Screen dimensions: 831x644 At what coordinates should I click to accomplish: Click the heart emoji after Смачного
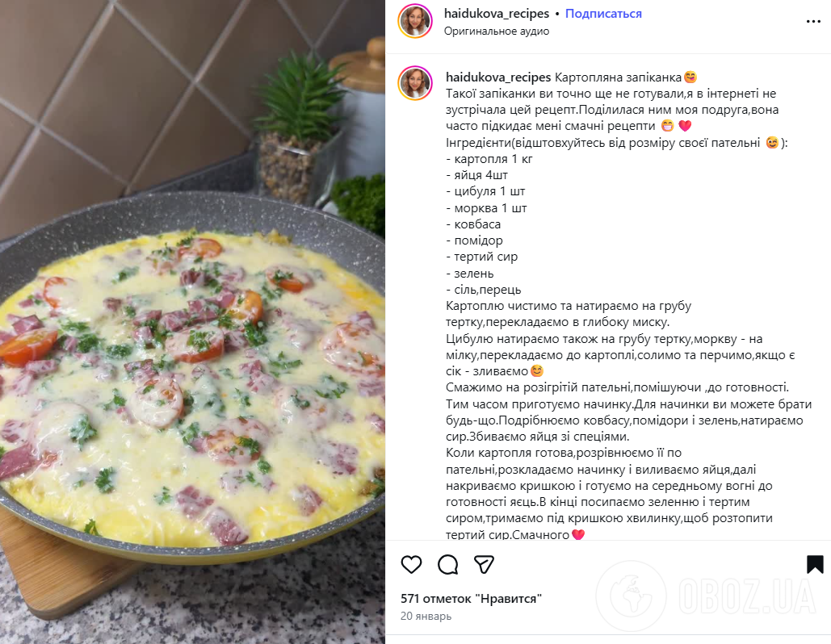pyautogui.click(x=578, y=534)
